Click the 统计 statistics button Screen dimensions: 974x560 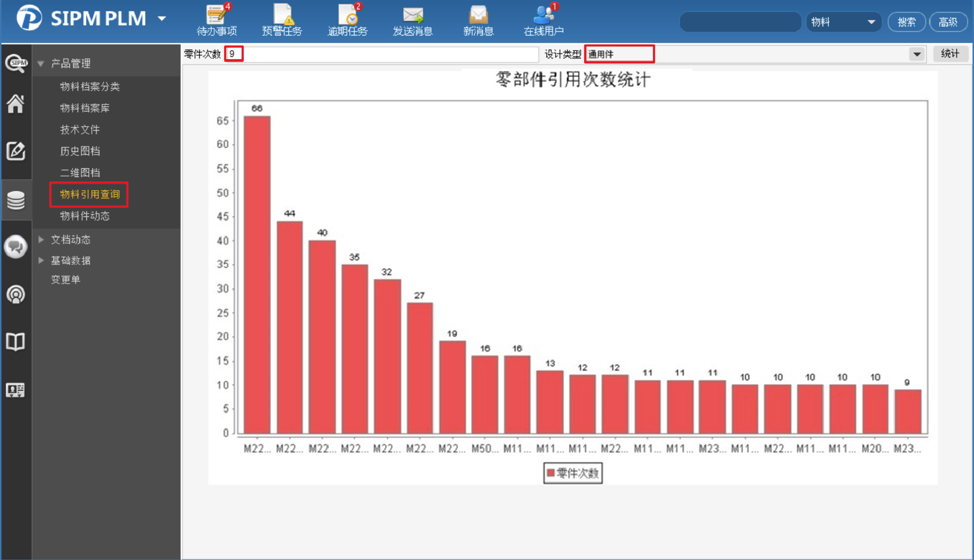pyautogui.click(x=950, y=54)
